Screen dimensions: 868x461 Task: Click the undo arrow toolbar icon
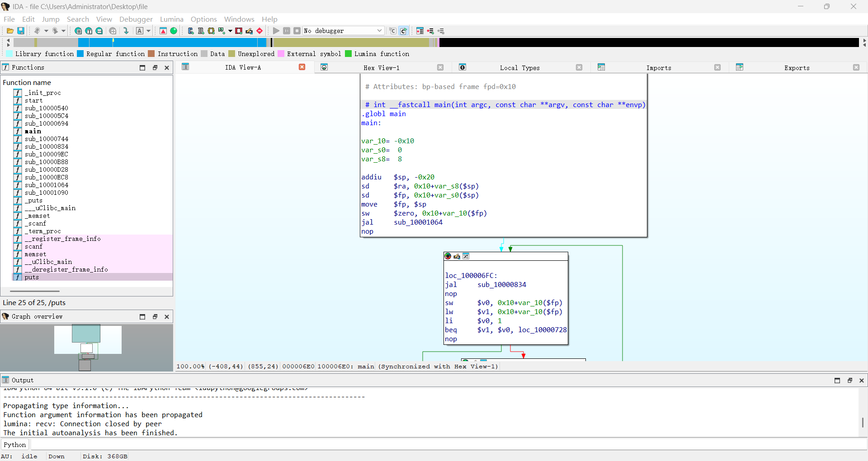click(38, 31)
